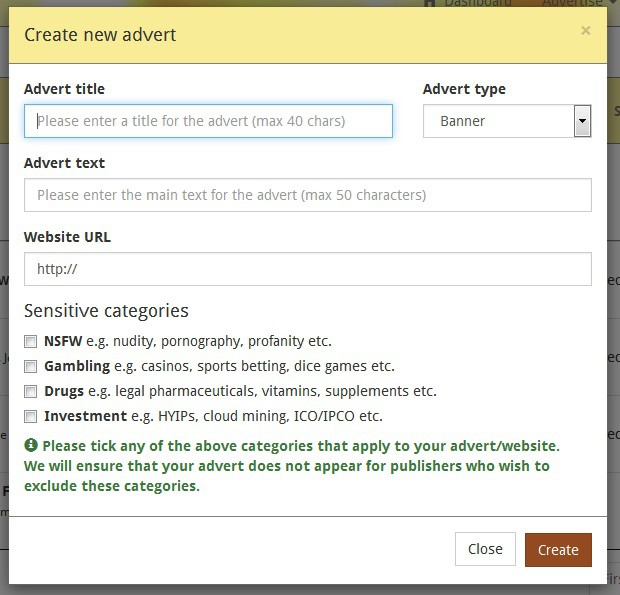
Task: Check the Drugs category checkbox
Action: (x=30, y=391)
